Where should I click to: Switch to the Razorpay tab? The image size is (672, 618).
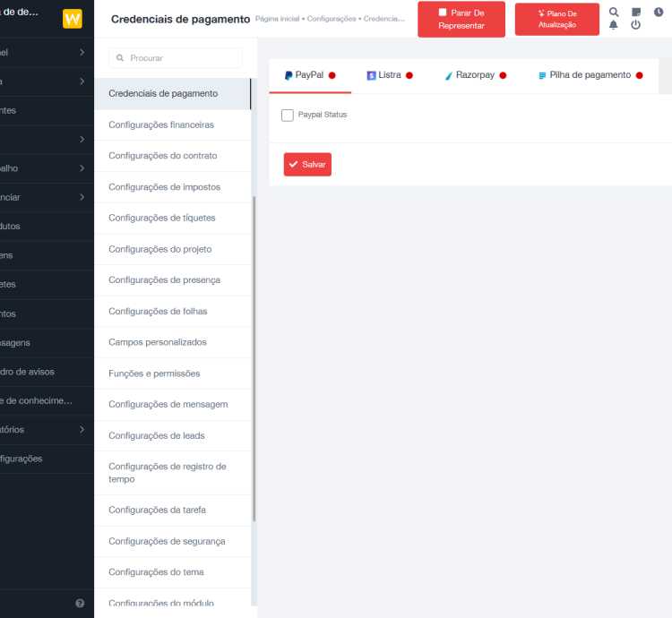(x=475, y=75)
